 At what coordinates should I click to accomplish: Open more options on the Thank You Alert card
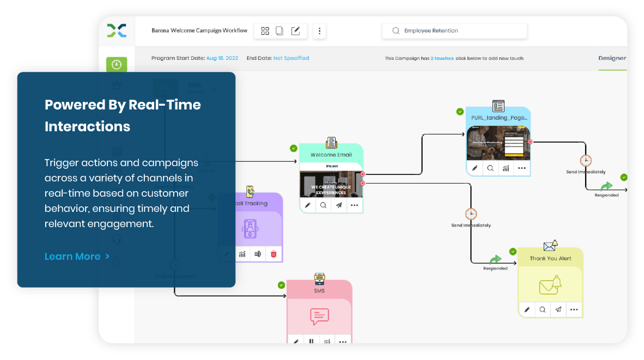coord(574,309)
